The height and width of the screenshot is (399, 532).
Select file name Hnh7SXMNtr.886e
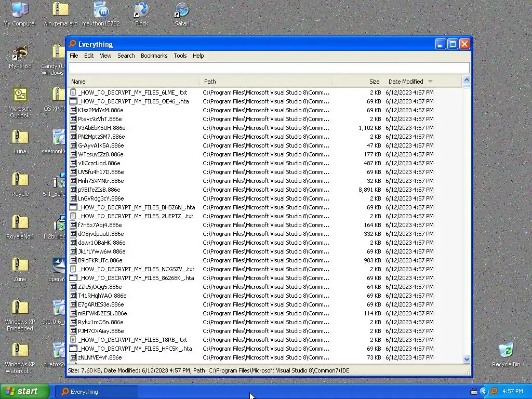pos(101,181)
